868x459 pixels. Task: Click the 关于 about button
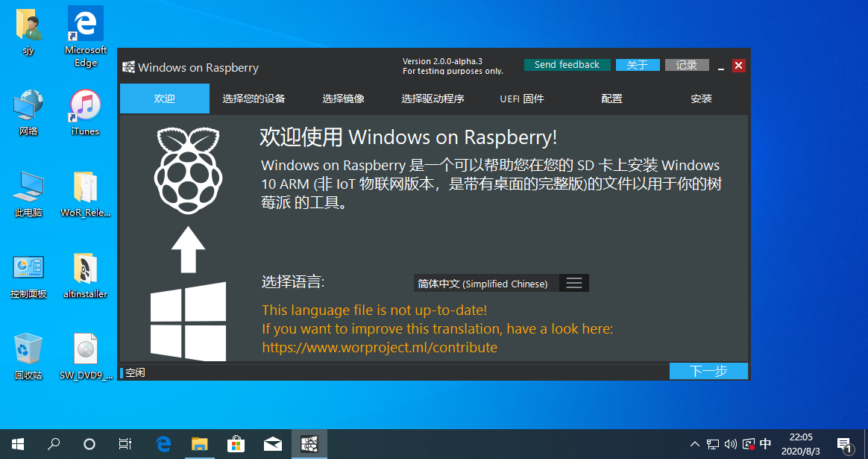click(638, 65)
